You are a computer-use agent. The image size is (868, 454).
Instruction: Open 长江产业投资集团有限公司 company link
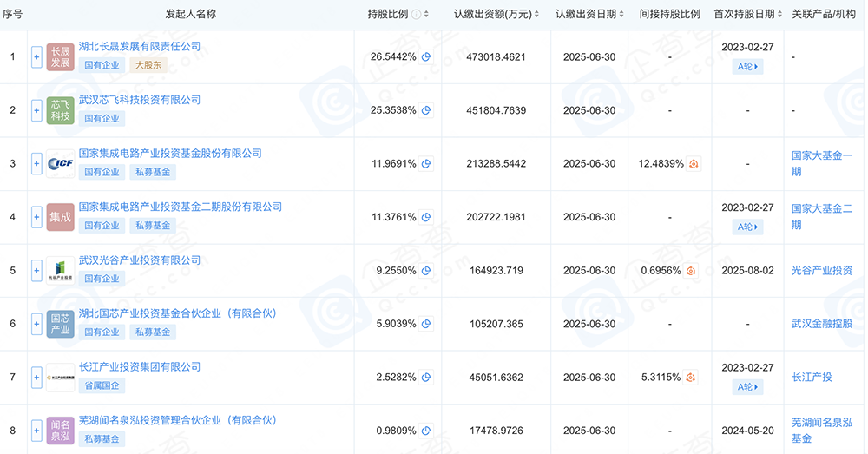140,367
